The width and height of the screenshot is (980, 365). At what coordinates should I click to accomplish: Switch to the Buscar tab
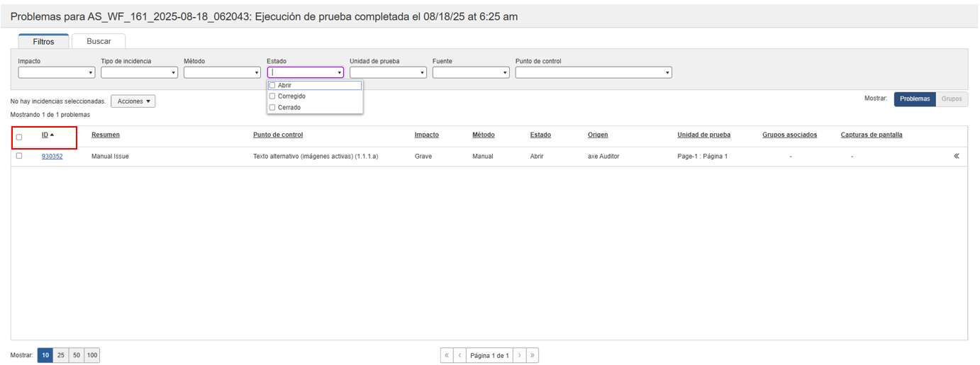[x=99, y=42]
